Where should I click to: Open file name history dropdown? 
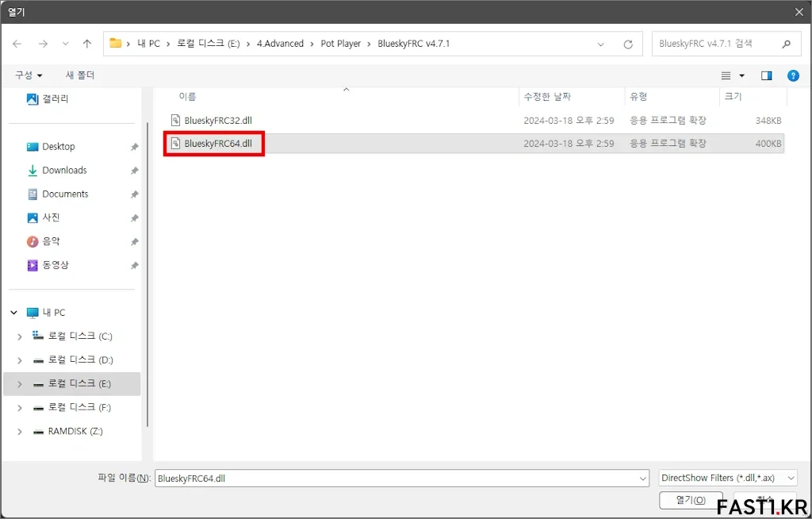click(642, 478)
